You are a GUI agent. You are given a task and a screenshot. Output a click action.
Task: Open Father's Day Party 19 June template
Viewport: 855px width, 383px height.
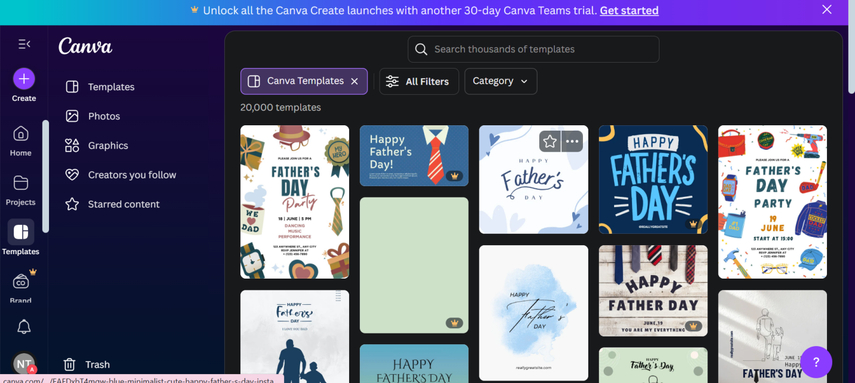tap(772, 202)
